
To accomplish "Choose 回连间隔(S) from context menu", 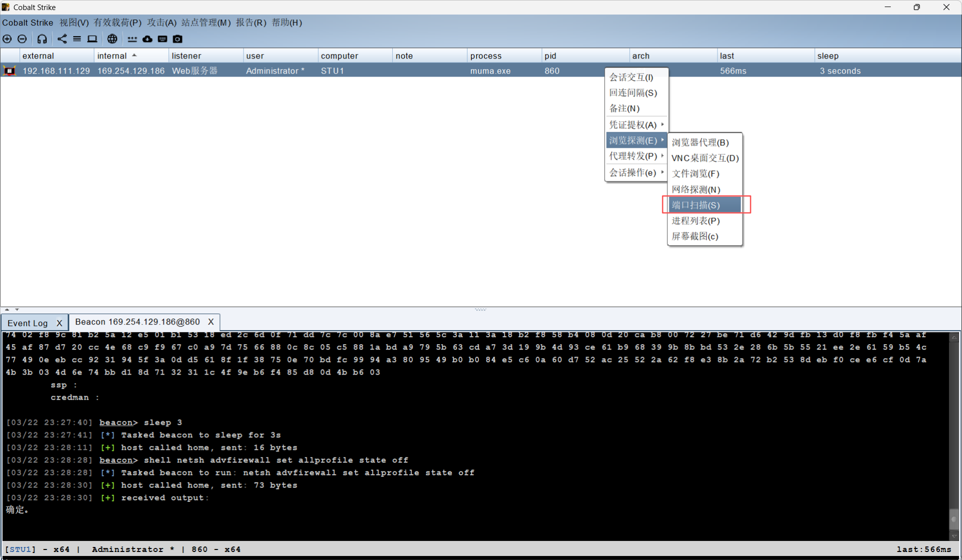I will pos(636,93).
